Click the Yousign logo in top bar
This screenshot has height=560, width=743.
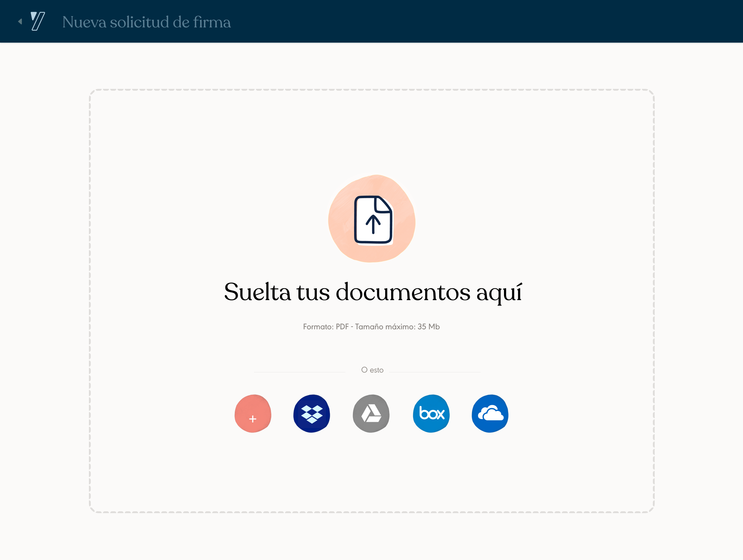(x=38, y=21)
